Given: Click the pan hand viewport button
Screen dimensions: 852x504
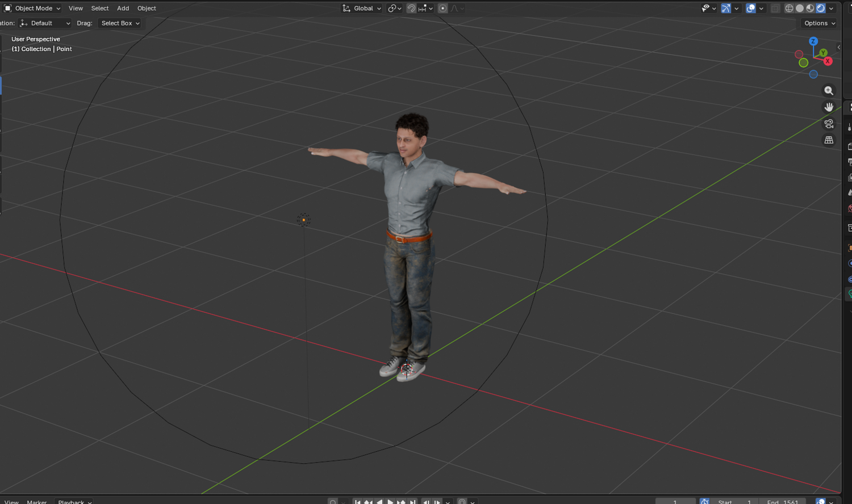Looking at the screenshot, I should [829, 107].
